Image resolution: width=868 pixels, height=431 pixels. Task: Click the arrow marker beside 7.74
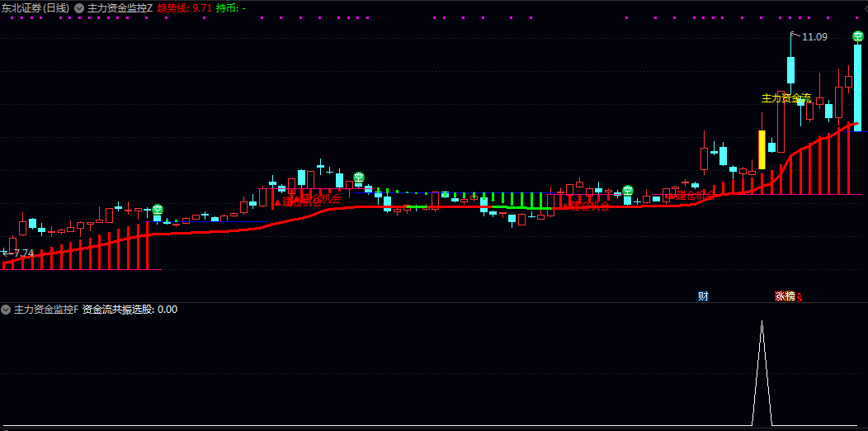(x=6, y=253)
